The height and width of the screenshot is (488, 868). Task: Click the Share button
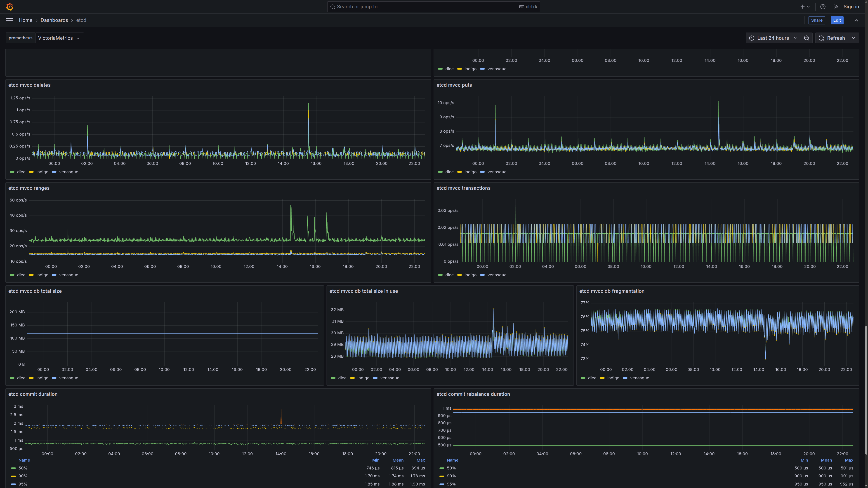[816, 20]
